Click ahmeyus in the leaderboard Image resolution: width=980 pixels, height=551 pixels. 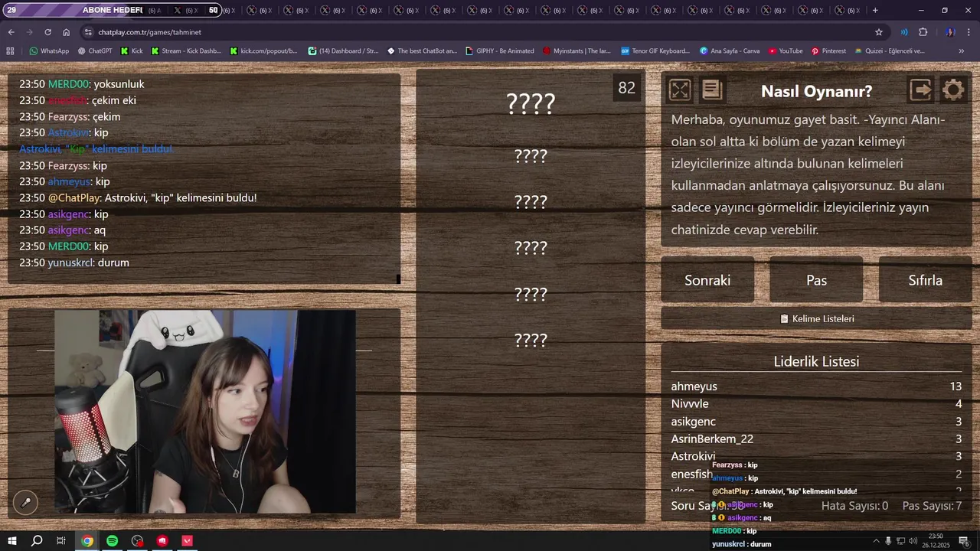point(694,386)
